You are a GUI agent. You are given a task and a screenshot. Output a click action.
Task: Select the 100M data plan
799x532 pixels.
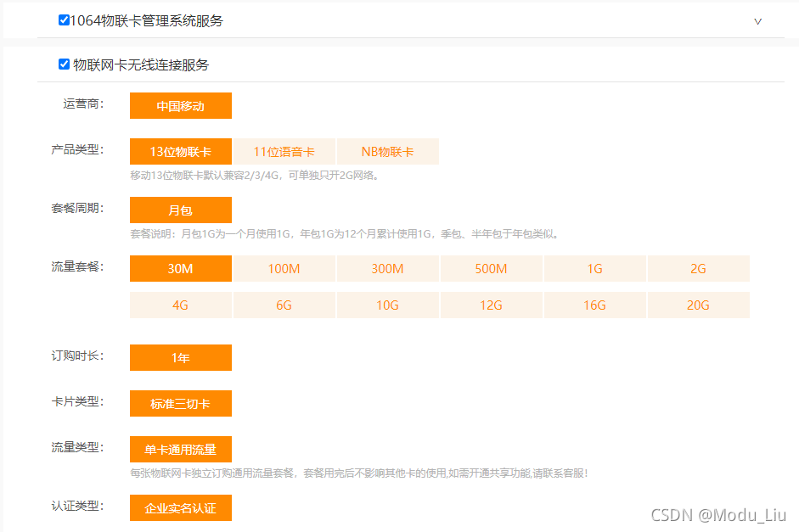(284, 269)
